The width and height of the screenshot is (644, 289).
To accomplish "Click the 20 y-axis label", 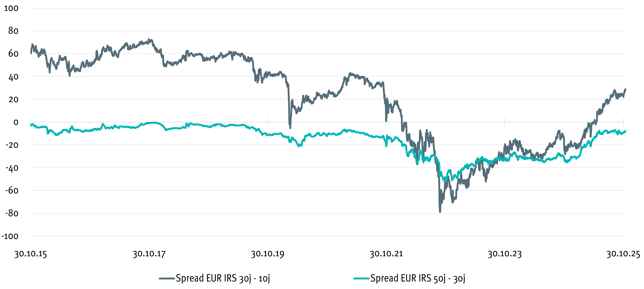I will pos(13,100).
